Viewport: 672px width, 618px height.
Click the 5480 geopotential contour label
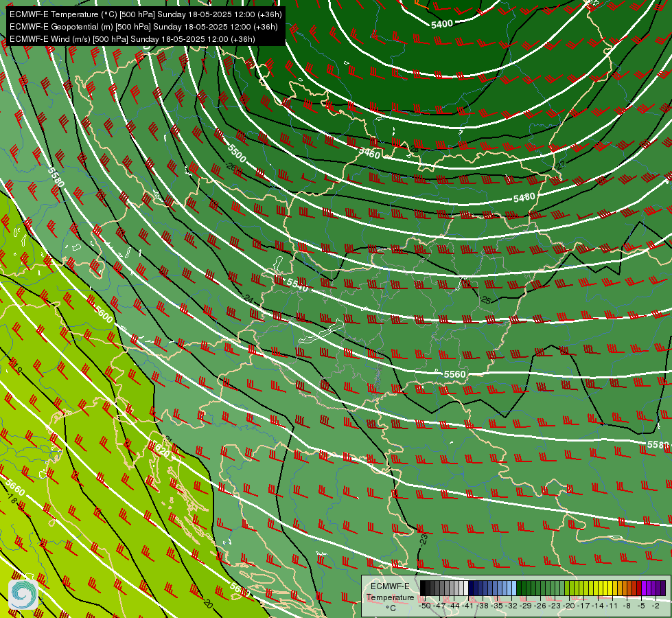[524, 198]
